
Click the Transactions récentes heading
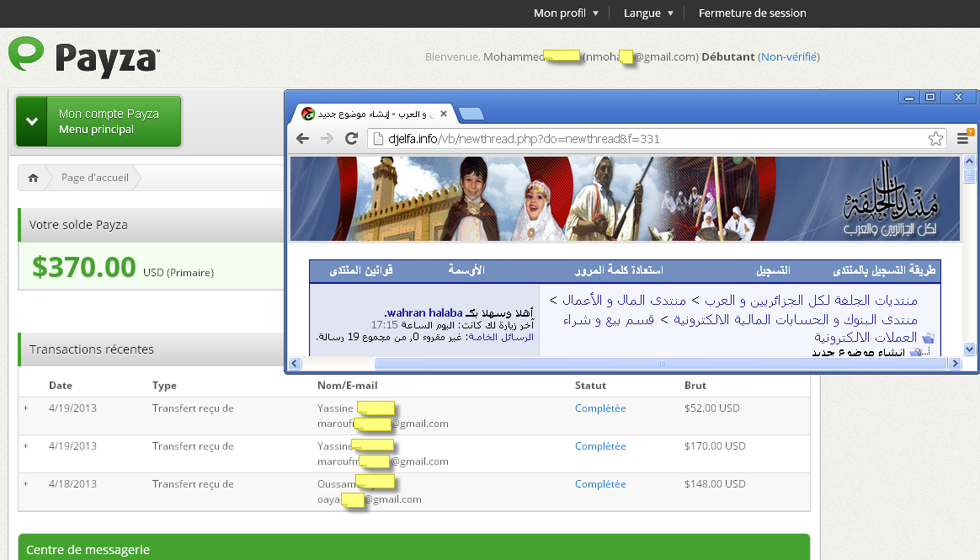click(x=91, y=349)
